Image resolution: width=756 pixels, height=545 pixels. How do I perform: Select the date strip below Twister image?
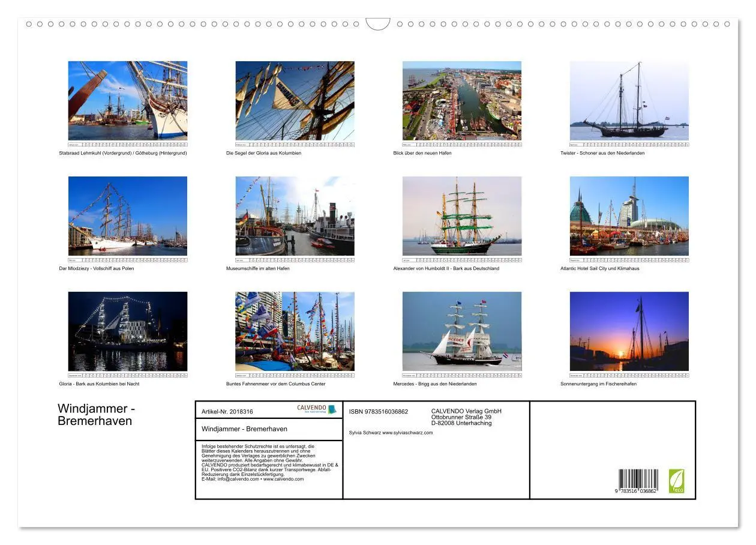(x=629, y=145)
